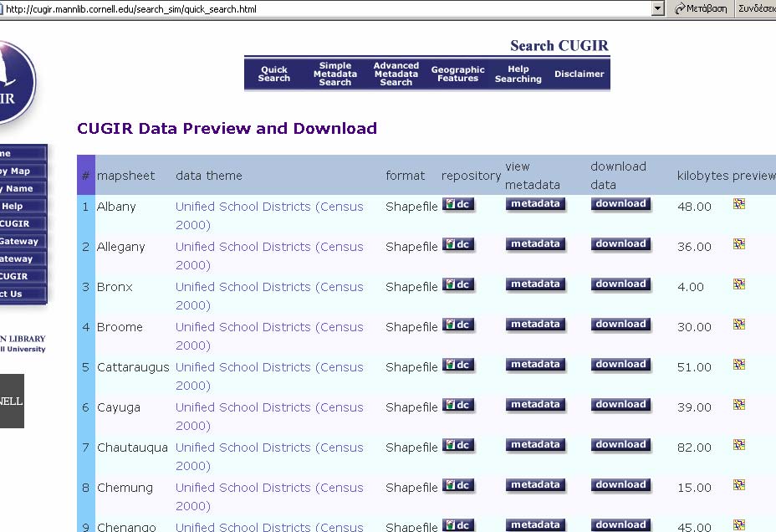Open Albany Unified School Districts data theme link

click(x=270, y=215)
